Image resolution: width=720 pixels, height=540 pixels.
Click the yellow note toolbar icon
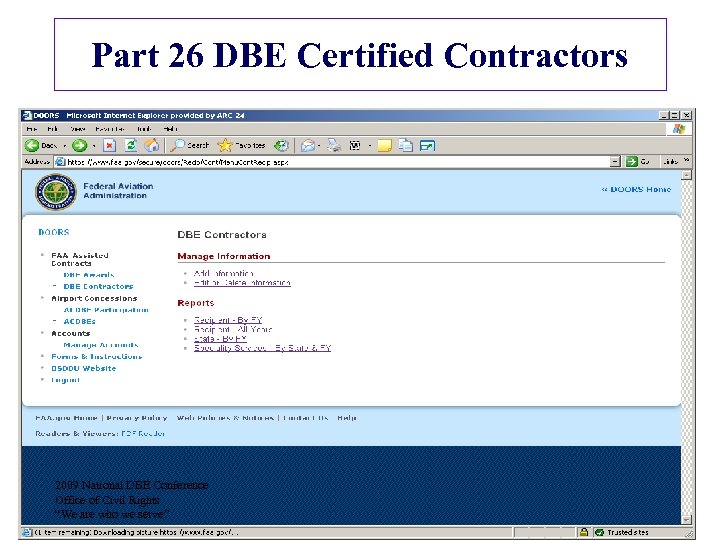click(384, 146)
